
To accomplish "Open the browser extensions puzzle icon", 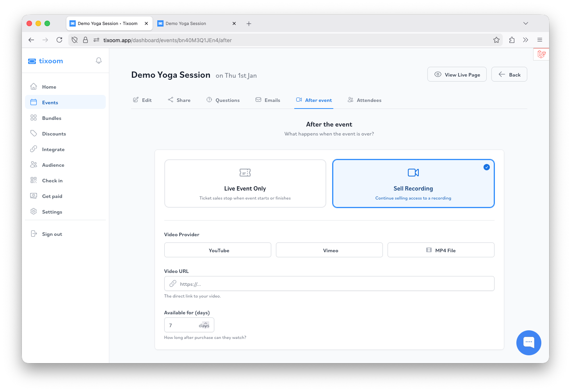I will tap(512, 40).
